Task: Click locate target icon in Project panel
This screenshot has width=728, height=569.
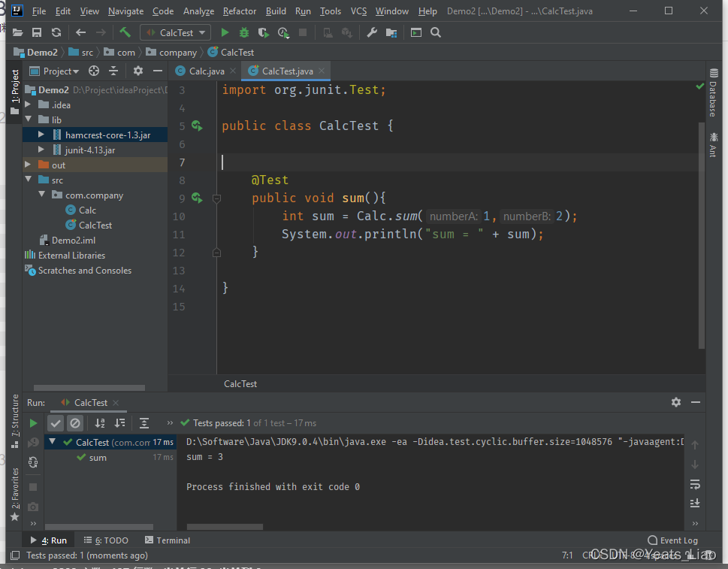Action: pos(94,71)
